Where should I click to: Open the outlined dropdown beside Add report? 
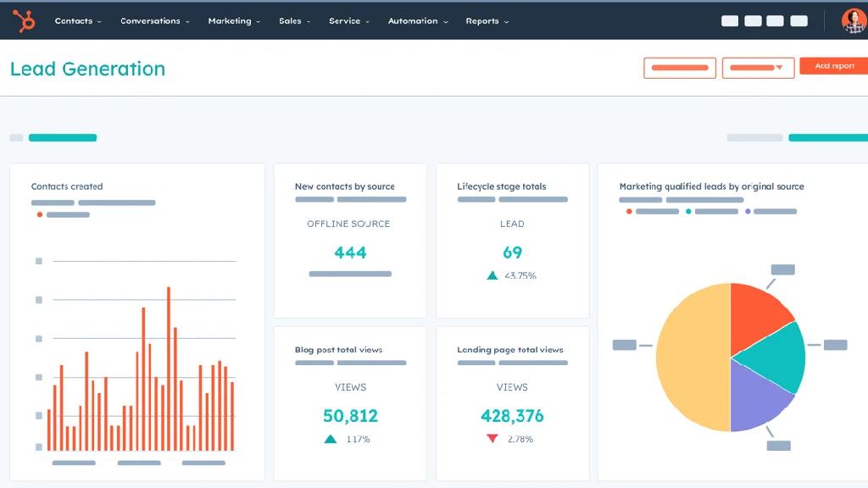point(758,68)
